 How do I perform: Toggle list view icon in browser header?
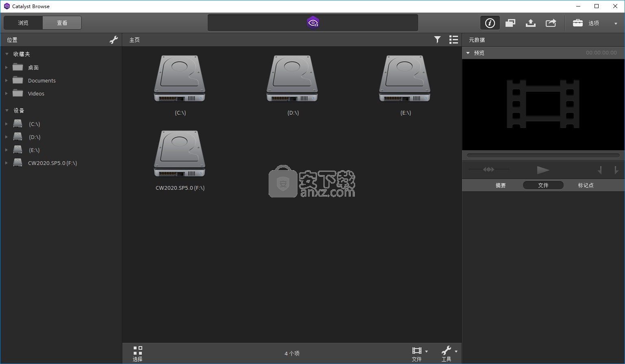click(454, 39)
